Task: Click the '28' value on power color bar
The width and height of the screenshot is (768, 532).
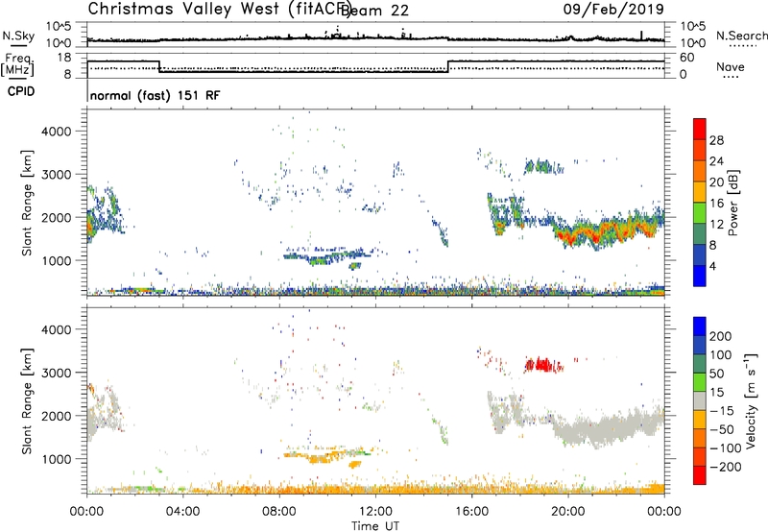Action: [x=716, y=140]
